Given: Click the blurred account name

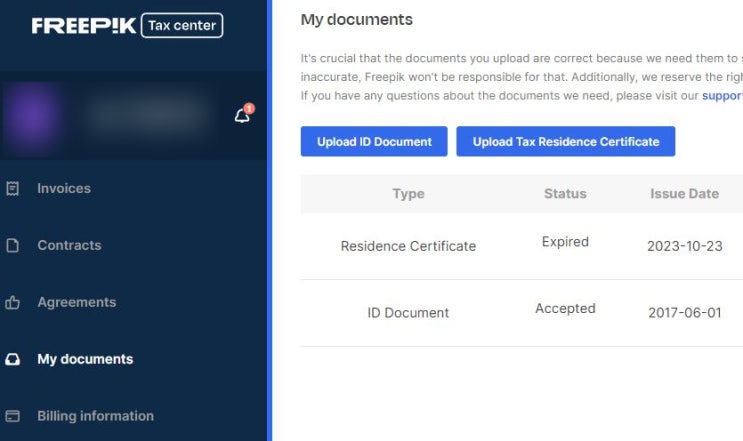Looking at the screenshot, I should tap(147, 115).
